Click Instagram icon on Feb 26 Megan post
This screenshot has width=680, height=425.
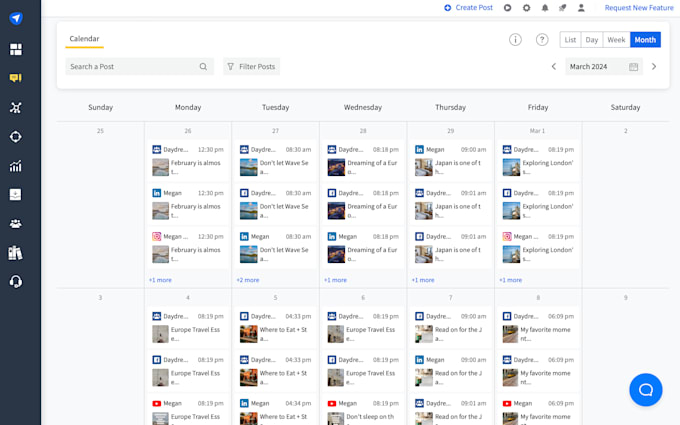[x=157, y=236]
